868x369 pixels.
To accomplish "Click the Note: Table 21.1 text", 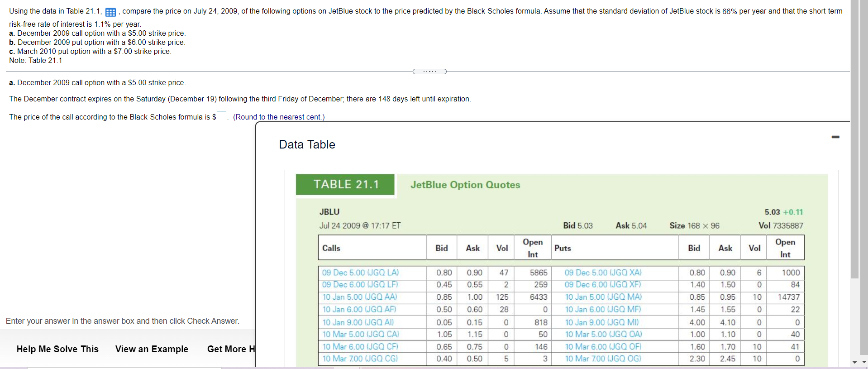I will [36, 60].
